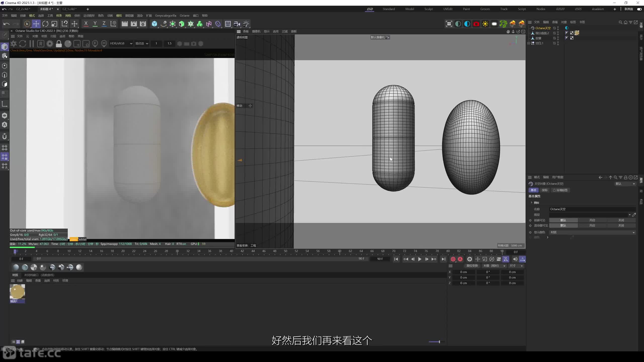
Task: Click the coordinate system icon
Action: coord(113,24)
